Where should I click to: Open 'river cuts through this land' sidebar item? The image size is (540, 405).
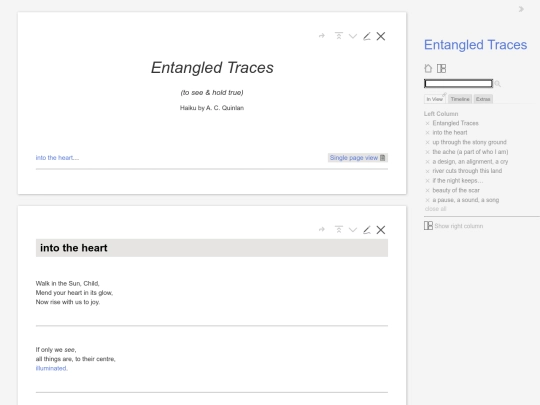[x=467, y=171]
